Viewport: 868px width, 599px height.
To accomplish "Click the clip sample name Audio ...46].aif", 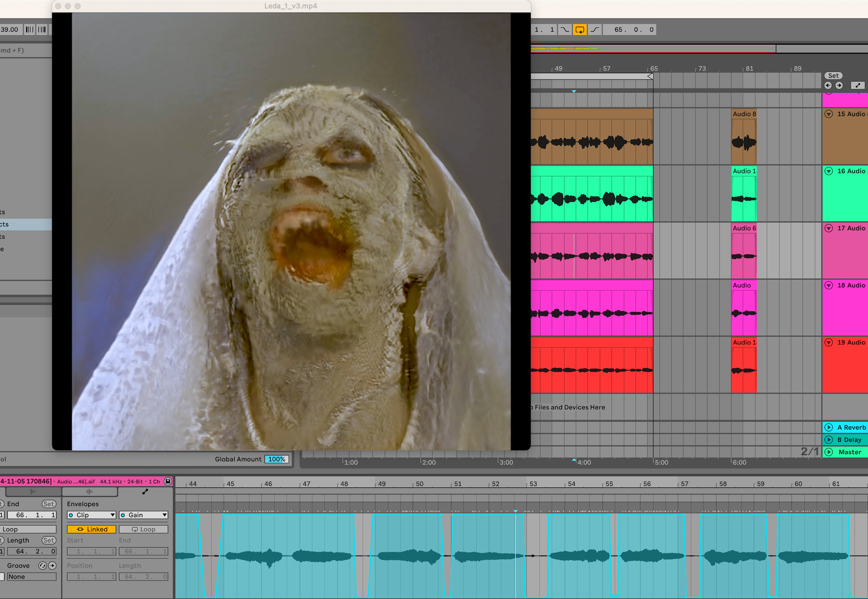I will click(76, 482).
